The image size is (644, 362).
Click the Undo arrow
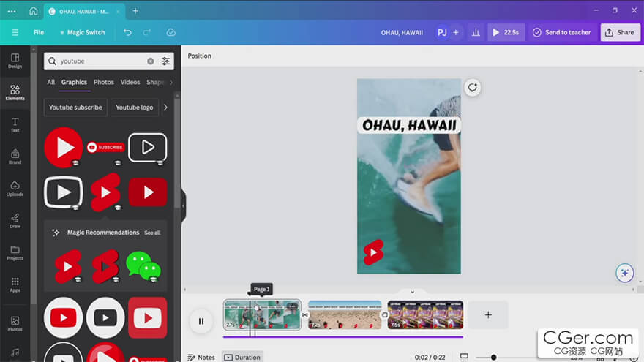[x=127, y=32]
